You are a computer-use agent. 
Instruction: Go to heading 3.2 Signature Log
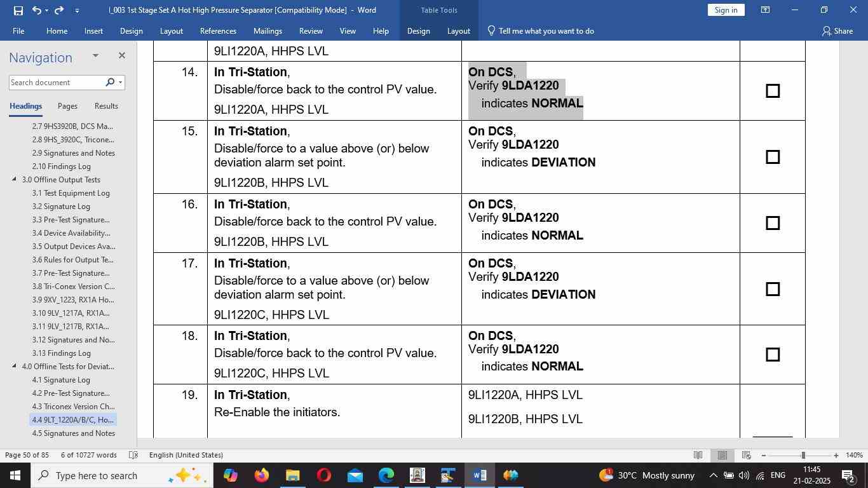click(61, 207)
